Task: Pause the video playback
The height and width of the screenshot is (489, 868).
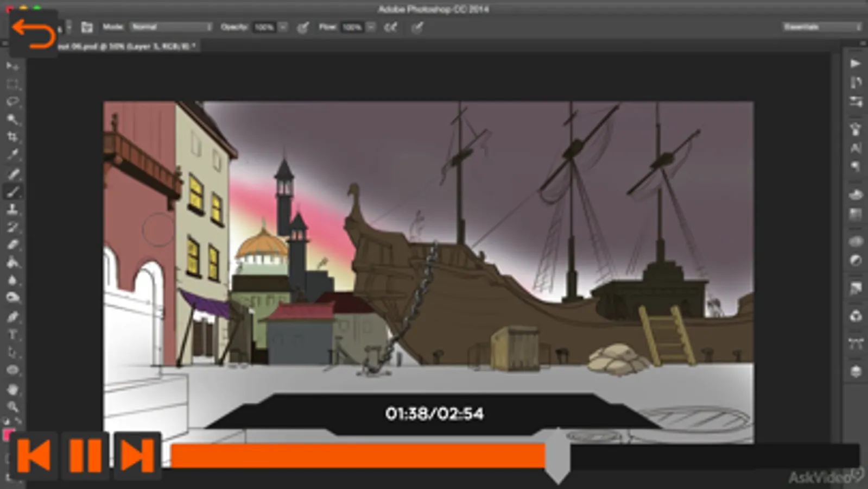Action: 85,455
